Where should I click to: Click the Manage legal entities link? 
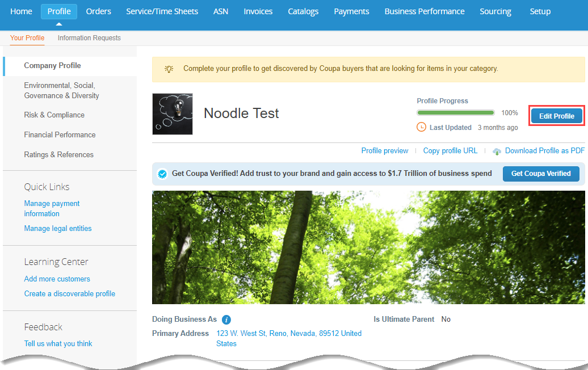click(x=58, y=229)
